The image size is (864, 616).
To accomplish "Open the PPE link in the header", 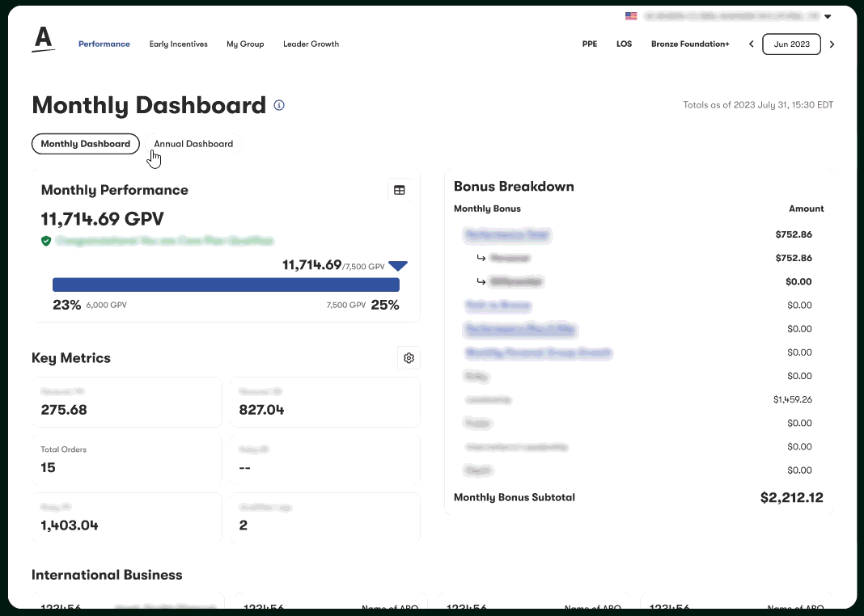I will 590,44.
